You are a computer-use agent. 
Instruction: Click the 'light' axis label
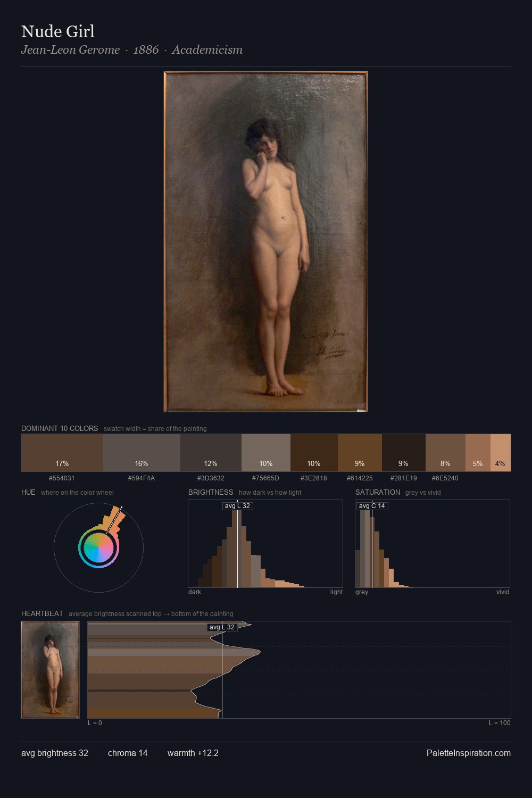click(x=336, y=592)
